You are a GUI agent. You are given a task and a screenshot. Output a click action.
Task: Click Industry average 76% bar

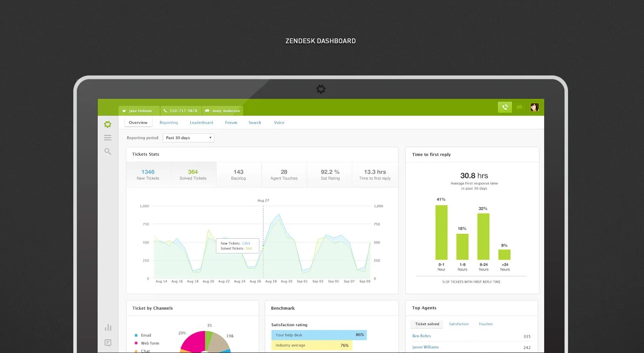coord(311,345)
